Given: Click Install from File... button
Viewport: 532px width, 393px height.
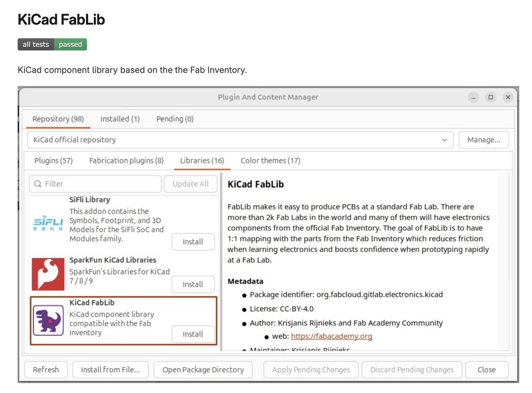Looking at the screenshot, I should coord(111,370).
